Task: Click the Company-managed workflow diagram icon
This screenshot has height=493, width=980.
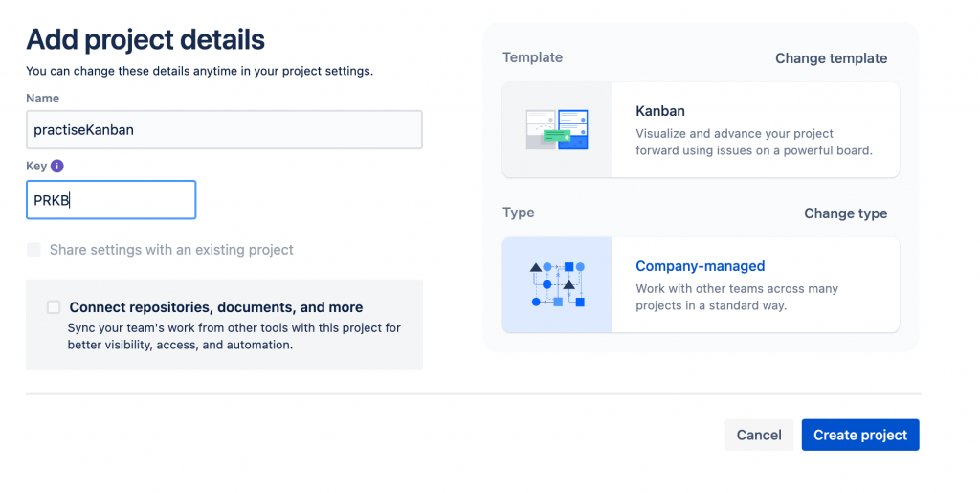Action: (x=558, y=284)
